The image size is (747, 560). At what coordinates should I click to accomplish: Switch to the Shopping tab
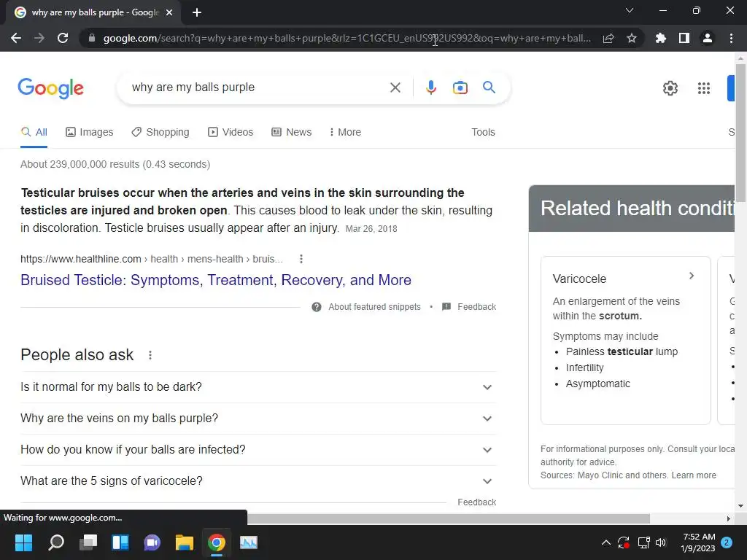point(160,133)
